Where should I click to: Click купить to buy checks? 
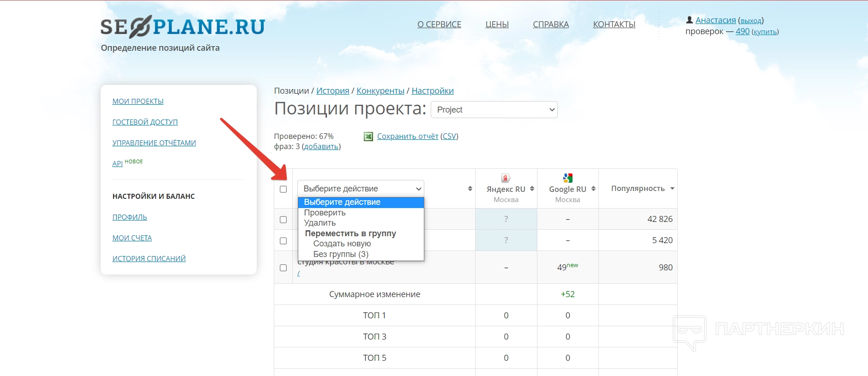coord(765,32)
